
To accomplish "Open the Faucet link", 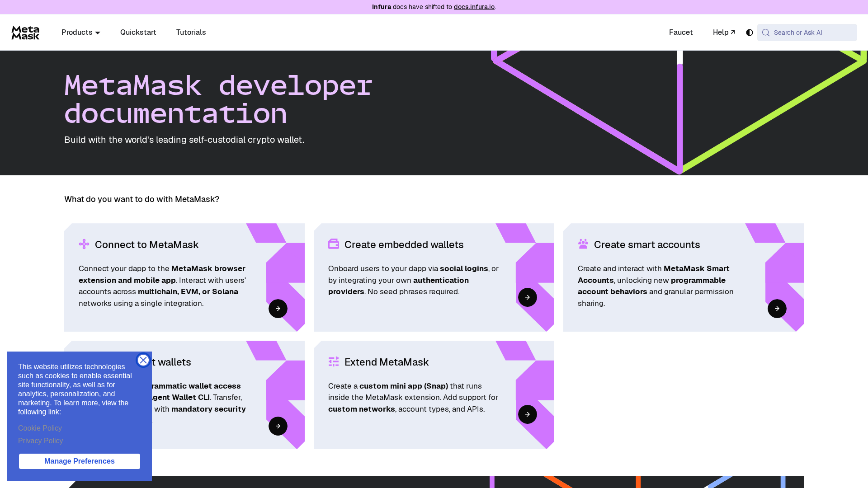I will point(681,33).
